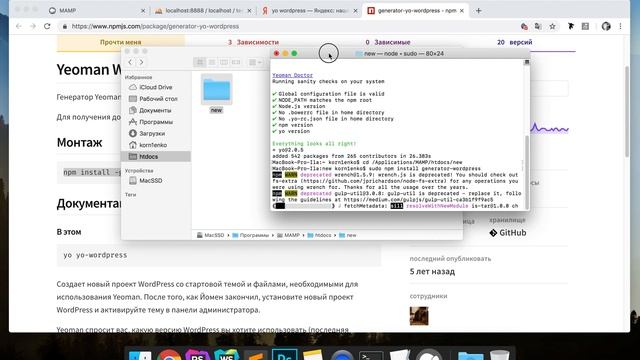Click htdocs in Finder path bar
640x360 pixels.
coord(320,236)
